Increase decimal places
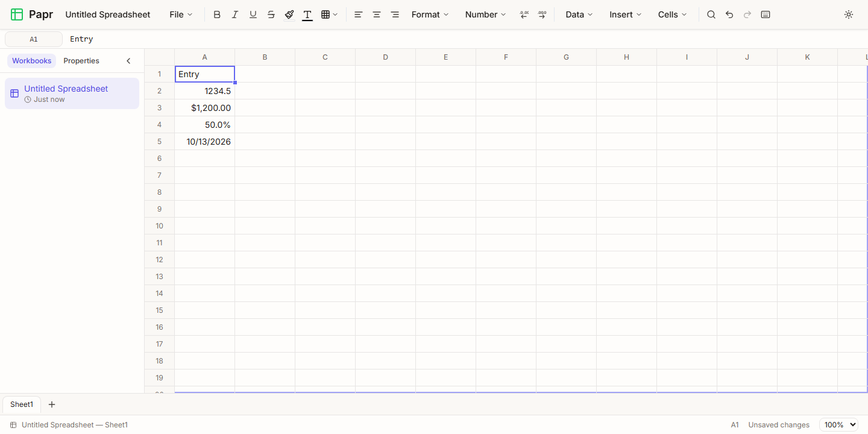The height and width of the screenshot is (434, 868). tap(542, 14)
